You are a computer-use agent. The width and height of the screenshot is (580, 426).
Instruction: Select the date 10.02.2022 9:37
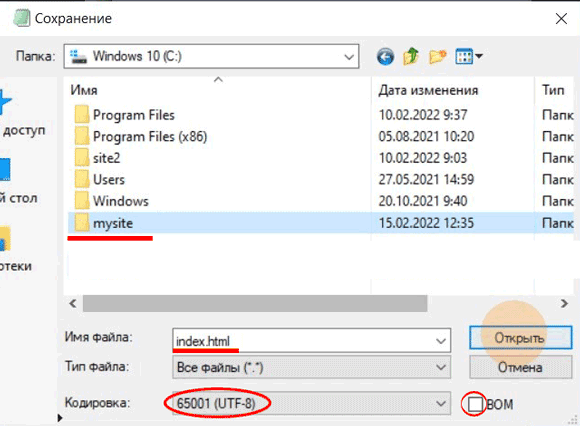click(x=423, y=115)
